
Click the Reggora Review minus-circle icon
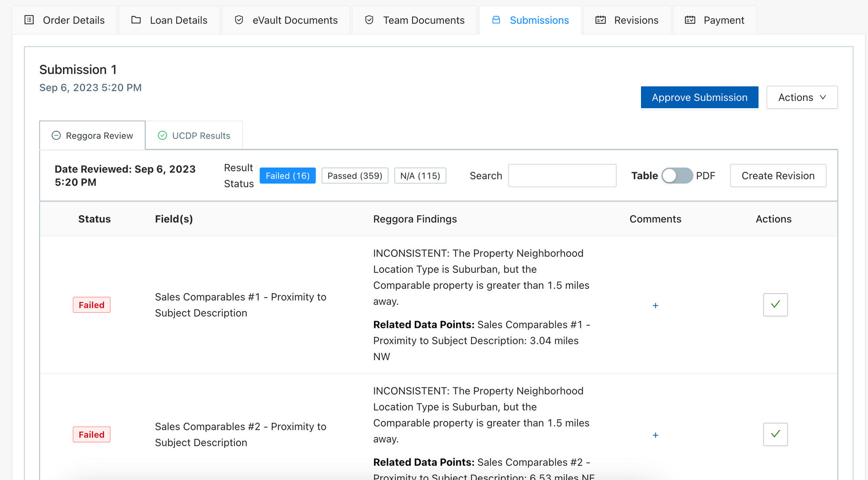click(56, 136)
